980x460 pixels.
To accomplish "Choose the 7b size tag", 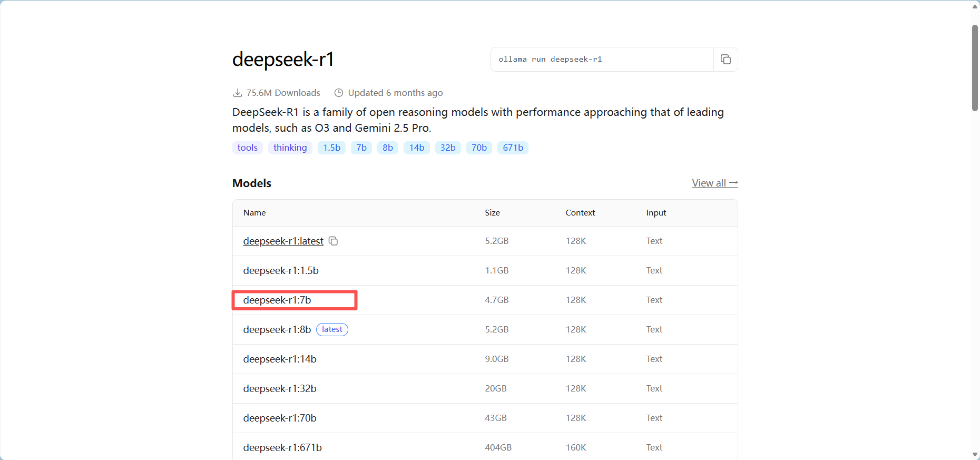I will click(x=361, y=148).
